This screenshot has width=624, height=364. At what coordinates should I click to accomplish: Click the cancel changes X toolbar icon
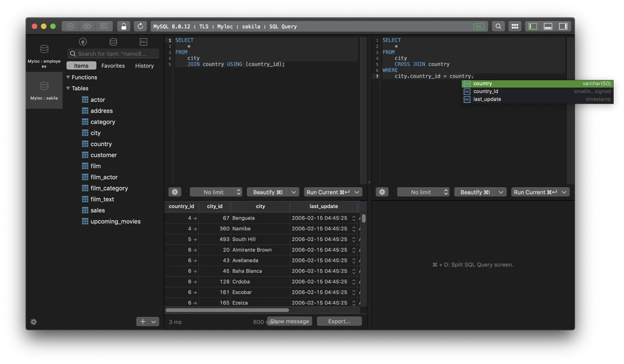[70, 26]
